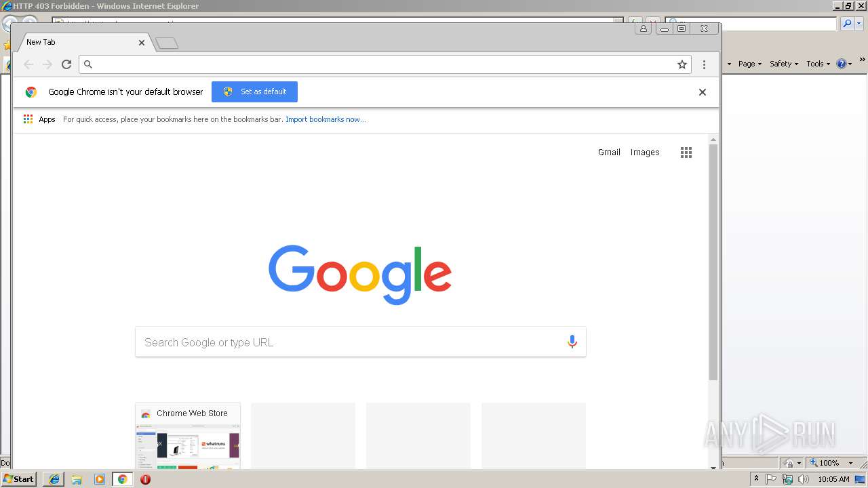Click the Chrome reload page icon
868x488 pixels.
[66, 64]
